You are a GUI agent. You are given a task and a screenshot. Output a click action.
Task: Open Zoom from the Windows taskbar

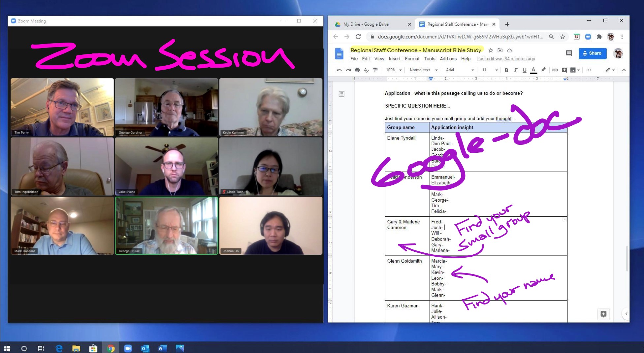point(128,348)
